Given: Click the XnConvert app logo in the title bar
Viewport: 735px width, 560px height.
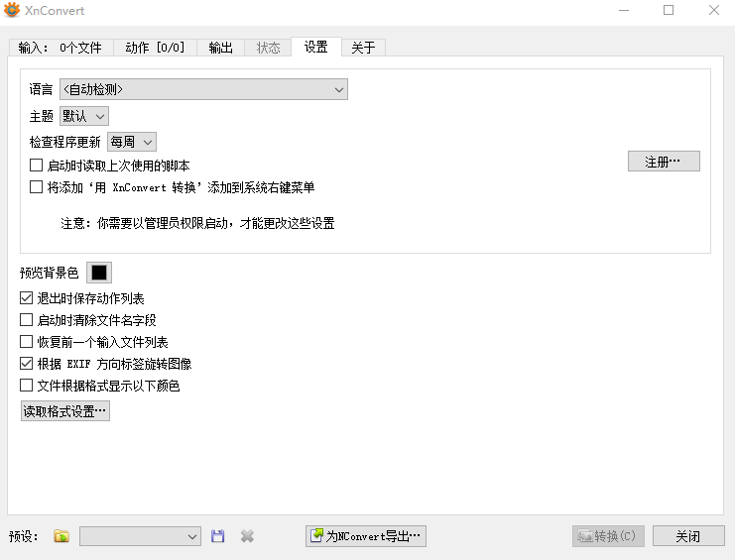Looking at the screenshot, I should [x=12, y=10].
